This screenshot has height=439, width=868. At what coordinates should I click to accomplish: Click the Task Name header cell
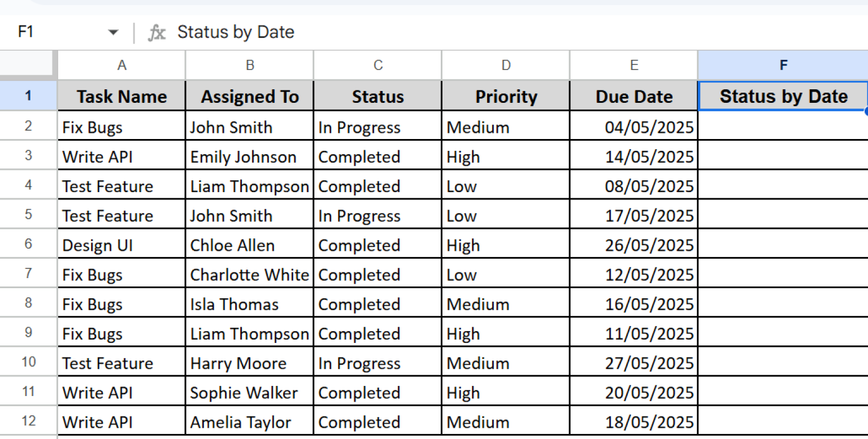[121, 97]
